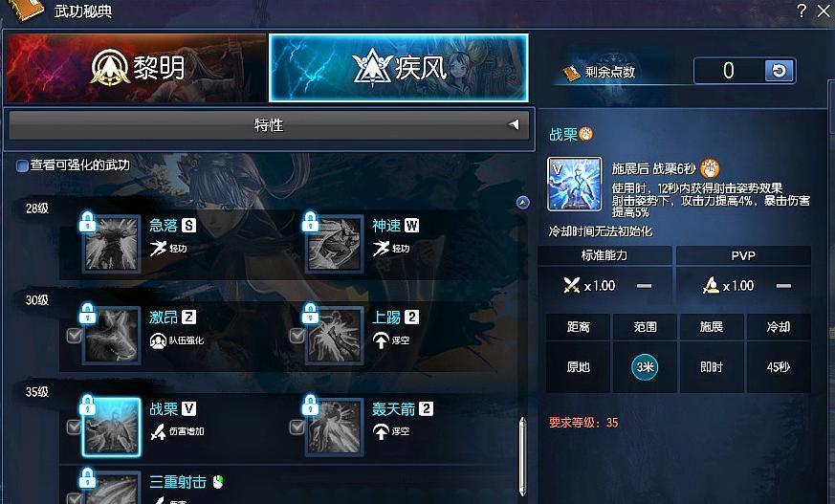Screen dimensions: 835x504
Task: Toggle the checkbox beside 激昂 skill
Action: pyautogui.click(x=74, y=336)
